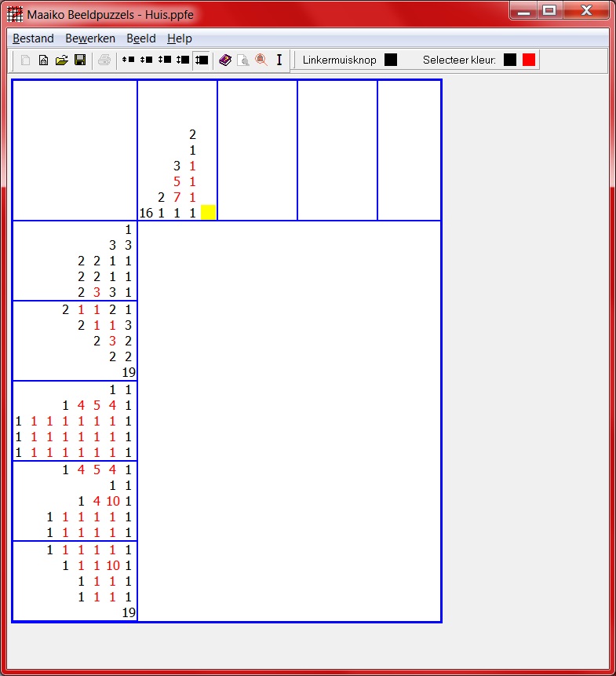Click the greyed-out printer icon

point(104,60)
